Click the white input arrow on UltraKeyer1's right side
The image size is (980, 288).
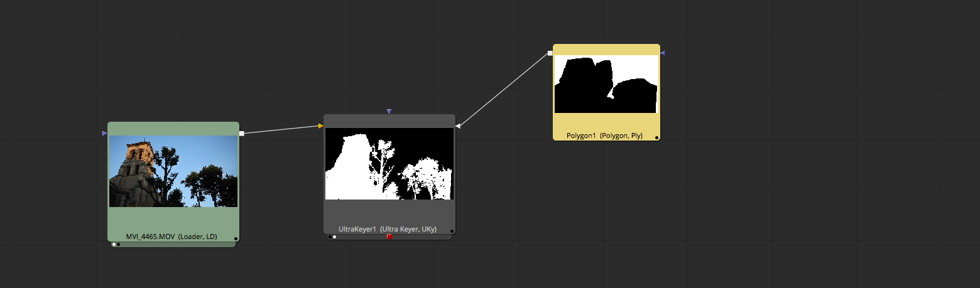[x=458, y=126]
